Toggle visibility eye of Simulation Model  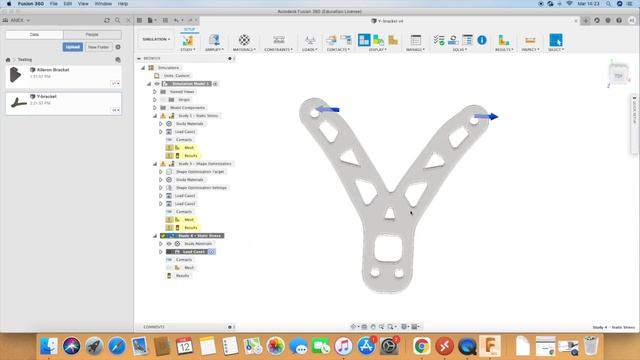pos(157,84)
